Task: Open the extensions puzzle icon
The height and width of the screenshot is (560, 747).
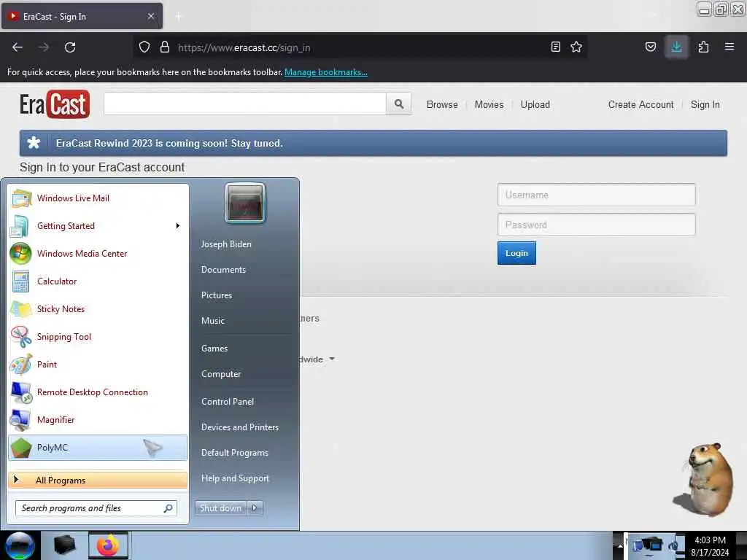Action: pos(703,47)
